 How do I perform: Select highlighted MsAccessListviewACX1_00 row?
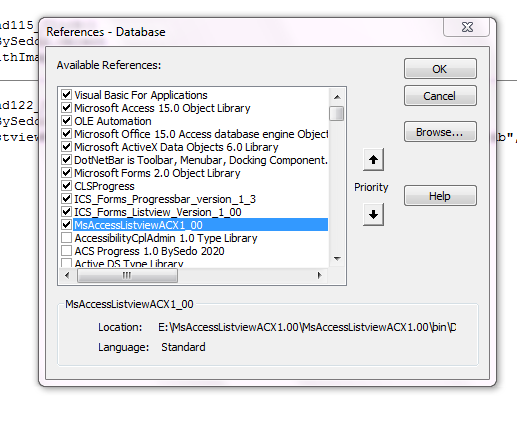[x=200, y=225]
